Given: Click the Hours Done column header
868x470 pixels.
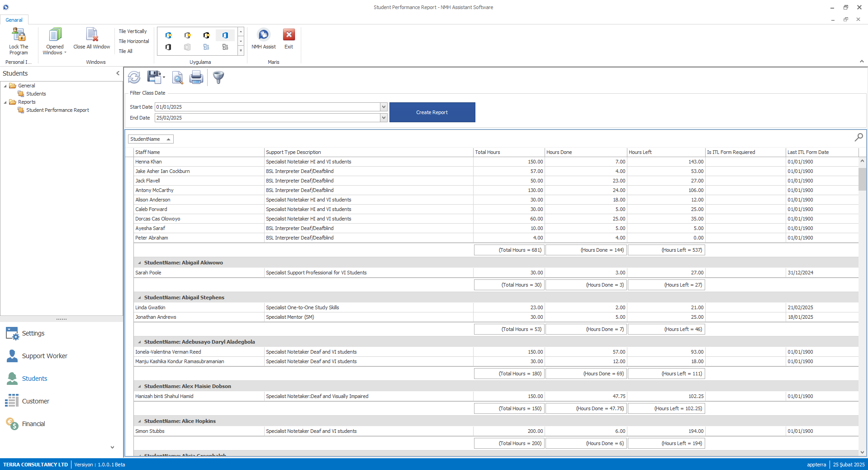Looking at the screenshot, I should tap(586, 152).
